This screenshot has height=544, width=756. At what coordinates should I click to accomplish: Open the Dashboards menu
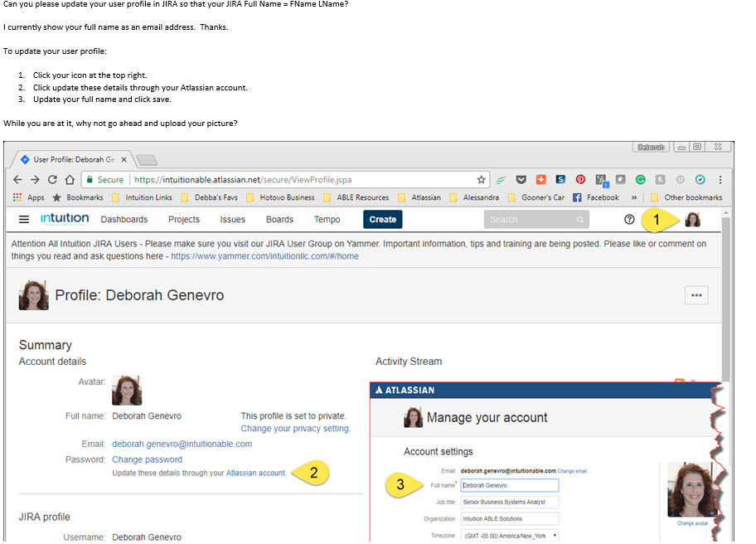click(124, 220)
